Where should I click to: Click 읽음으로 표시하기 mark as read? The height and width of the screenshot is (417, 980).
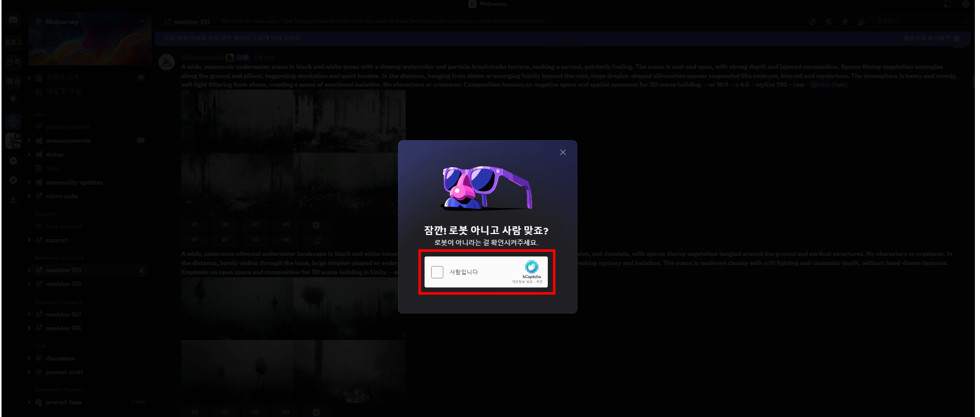pos(931,38)
